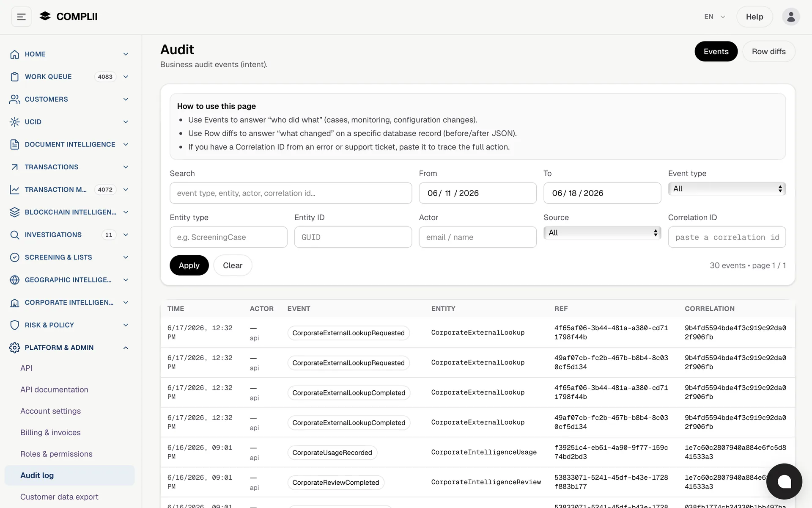Screen dimensions: 812x508
Task: Expand the Investigations chevron
Action: click(126, 235)
